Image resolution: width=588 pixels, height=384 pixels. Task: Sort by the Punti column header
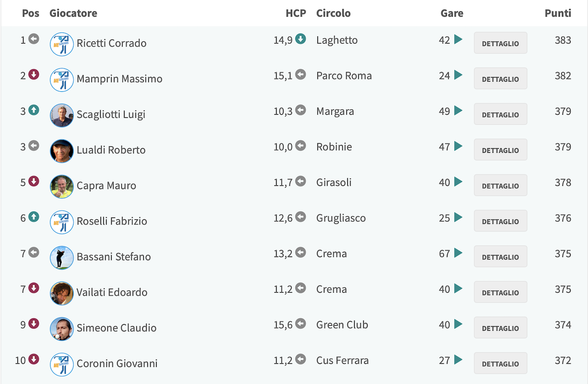(558, 13)
